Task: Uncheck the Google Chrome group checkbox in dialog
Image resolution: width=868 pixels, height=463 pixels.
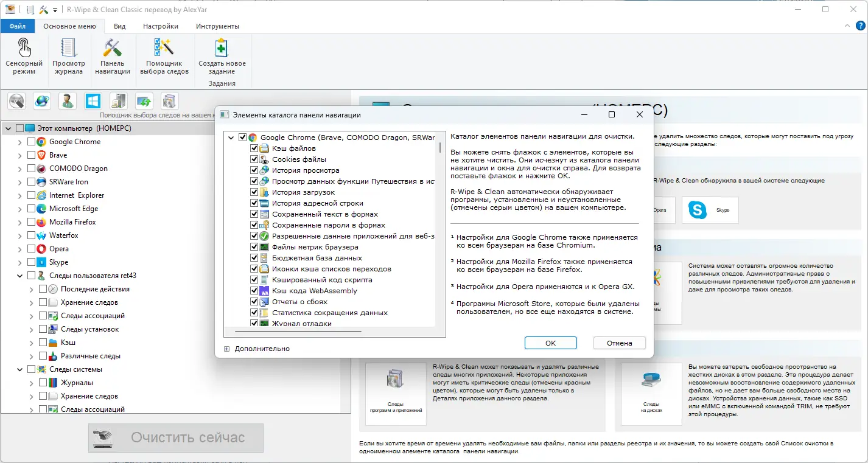Action: (x=243, y=138)
